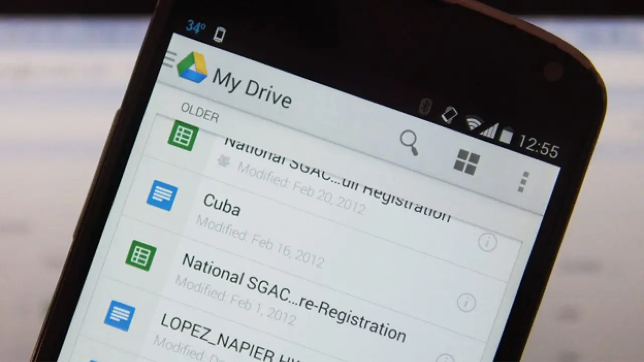Tap the blue document icon beside Cuba

(162, 196)
